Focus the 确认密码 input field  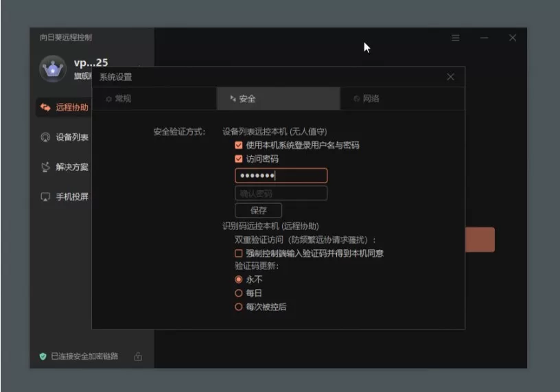[x=281, y=194]
